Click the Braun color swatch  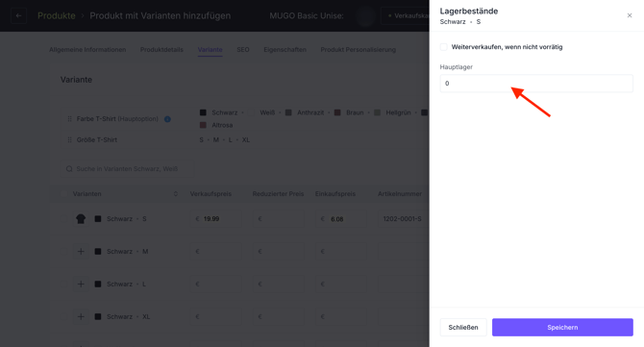pyautogui.click(x=337, y=112)
